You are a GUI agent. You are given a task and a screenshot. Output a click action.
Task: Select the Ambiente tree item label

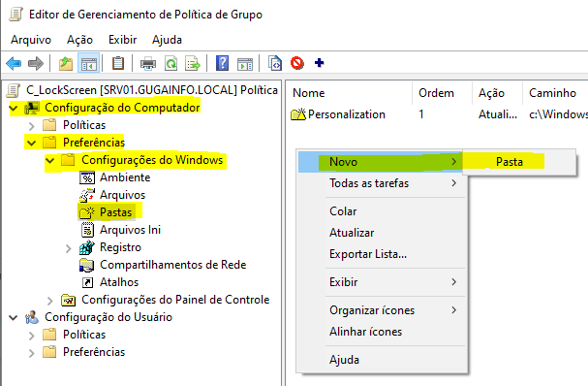point(125,177)
